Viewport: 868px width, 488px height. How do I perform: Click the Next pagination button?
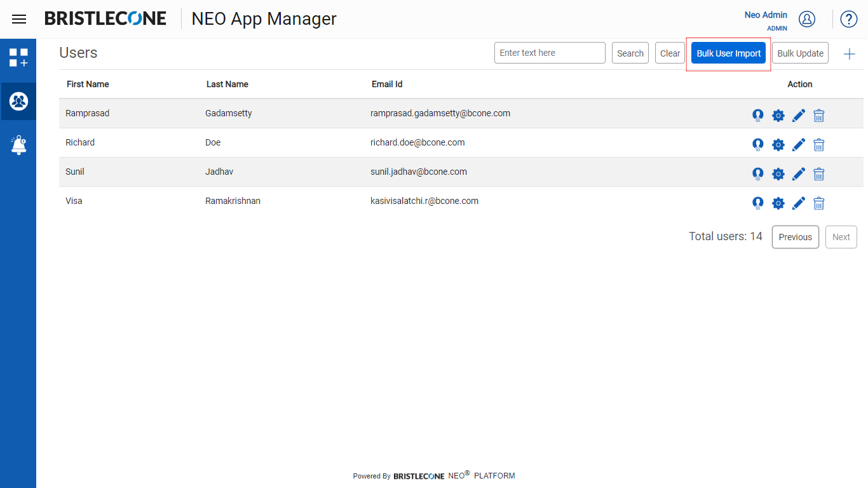(x=841, y=237)
